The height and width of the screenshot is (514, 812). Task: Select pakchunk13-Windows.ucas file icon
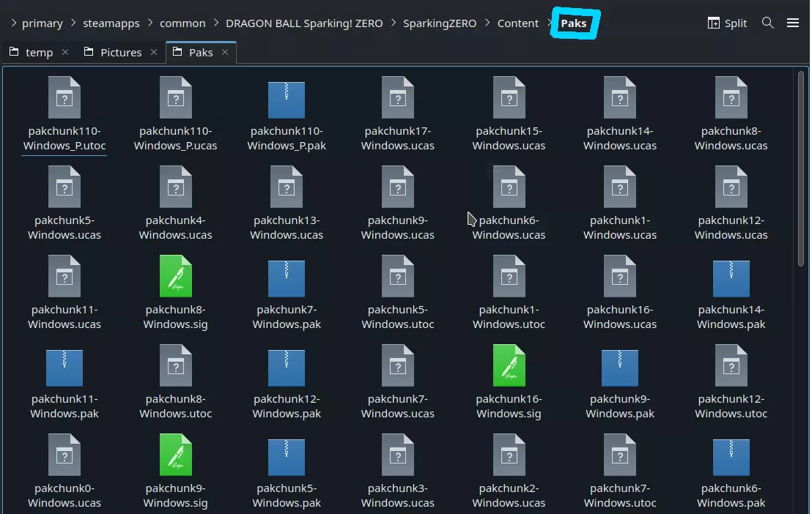point(287,187)
